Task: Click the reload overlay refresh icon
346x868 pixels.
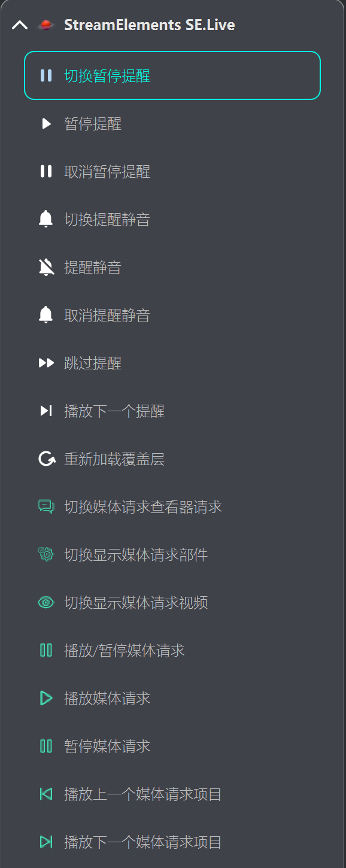Action: (x=46, y=459)
